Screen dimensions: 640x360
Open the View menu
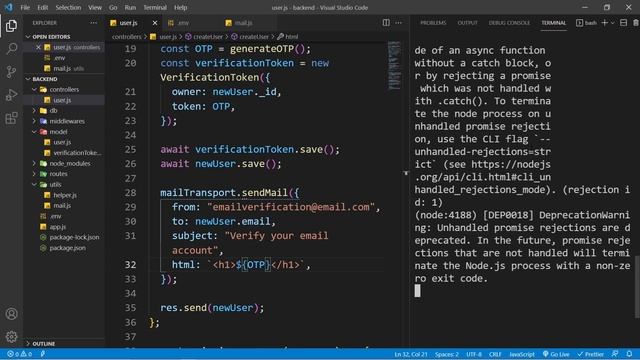coord(95,7)
